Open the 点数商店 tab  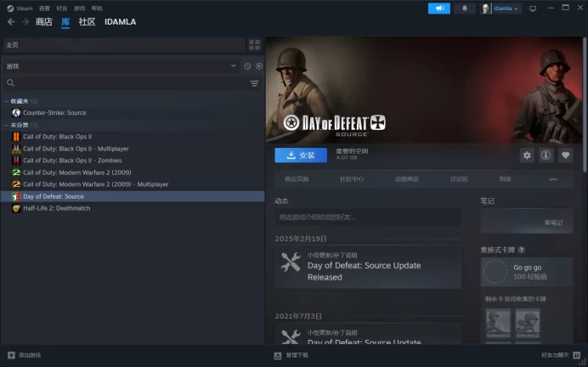click(406, 179)
